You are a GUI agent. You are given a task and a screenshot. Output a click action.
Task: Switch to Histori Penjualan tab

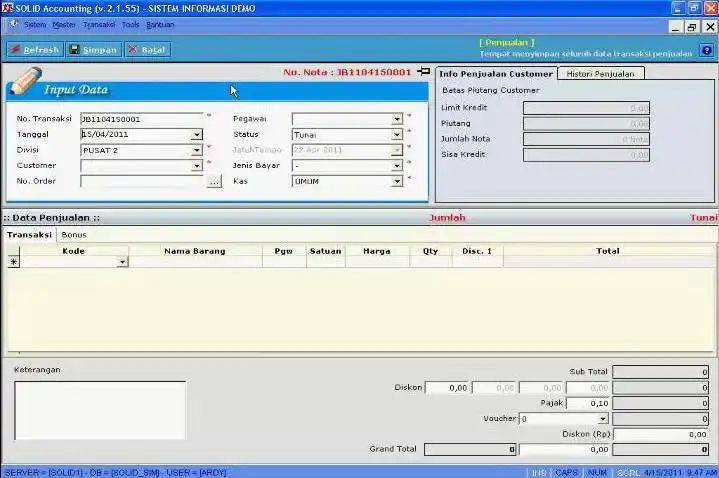(600, 74)
